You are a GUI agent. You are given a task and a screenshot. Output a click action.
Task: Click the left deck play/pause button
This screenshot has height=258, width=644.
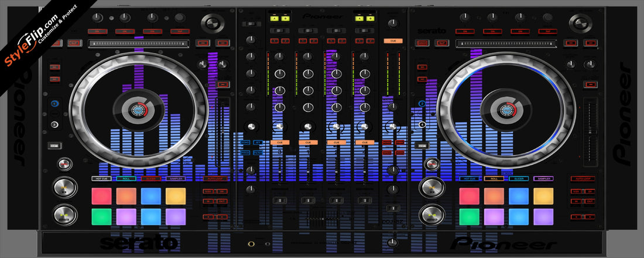click(65, 215)
